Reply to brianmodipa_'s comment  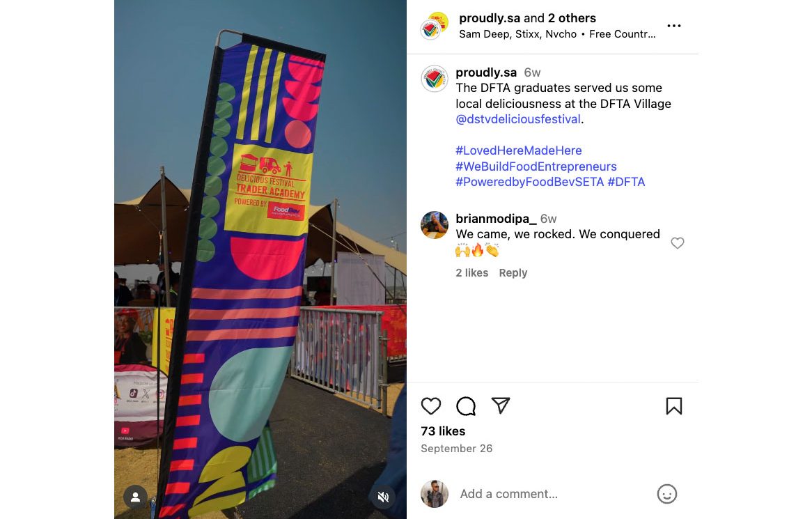513,273
